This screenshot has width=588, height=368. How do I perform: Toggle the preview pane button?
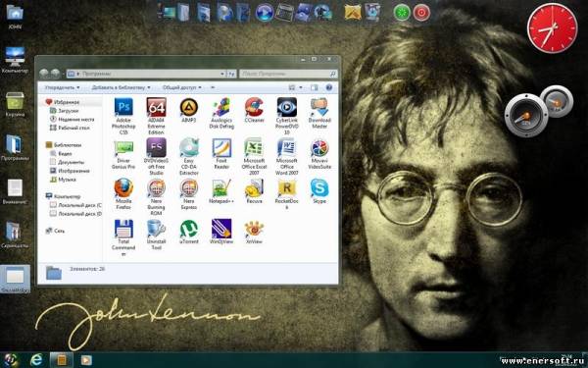[314, 87]
